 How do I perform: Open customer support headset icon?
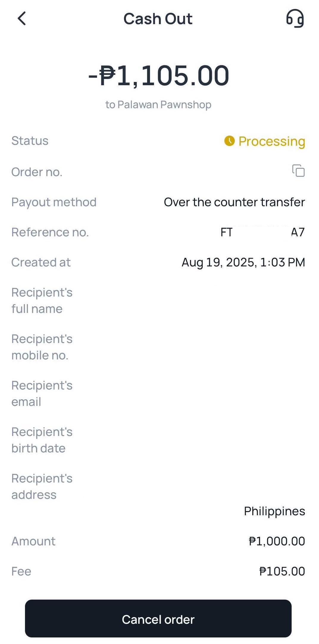(295, 18)
